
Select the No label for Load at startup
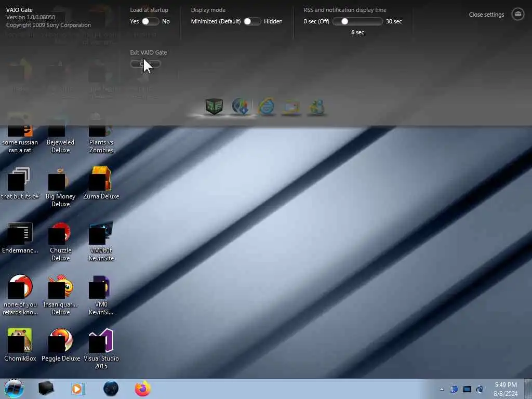(x=166, y=21)
